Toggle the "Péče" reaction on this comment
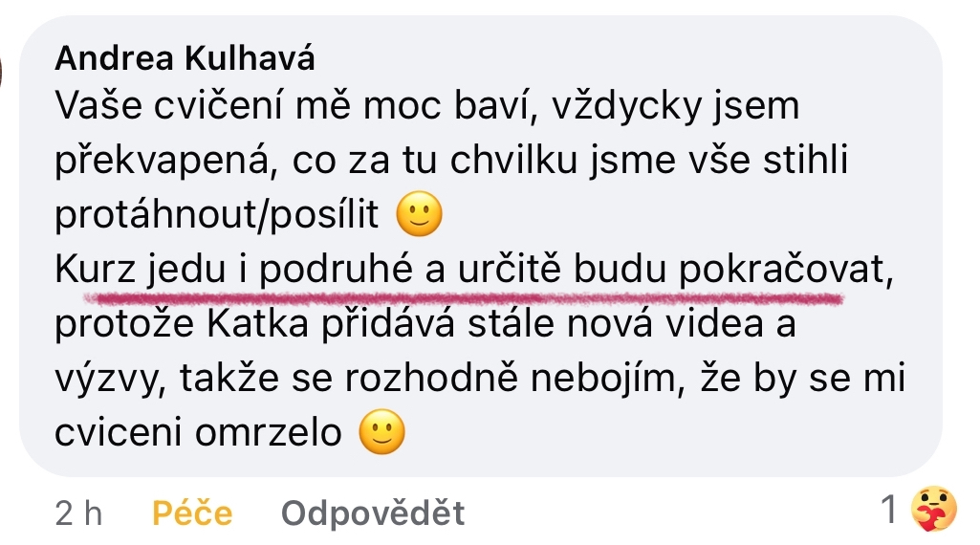Image resolution: width=980 pixels, height=545 pixels. 192,513
